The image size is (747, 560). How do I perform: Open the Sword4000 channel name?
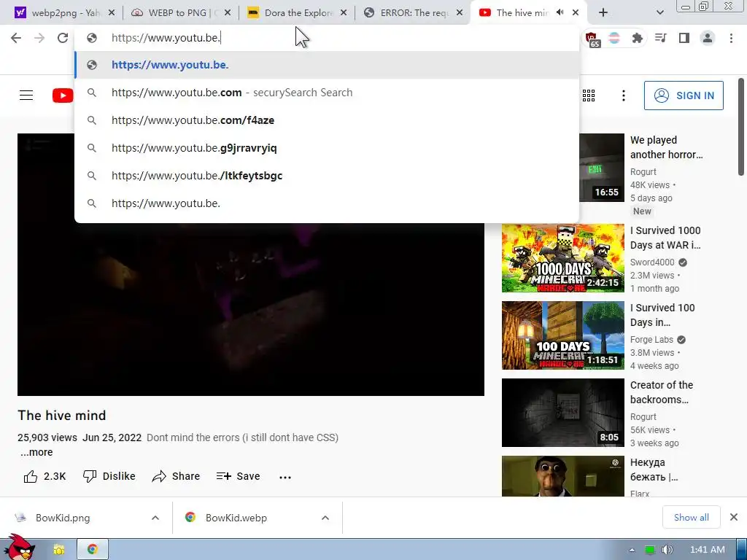click(x=652, y=262)
